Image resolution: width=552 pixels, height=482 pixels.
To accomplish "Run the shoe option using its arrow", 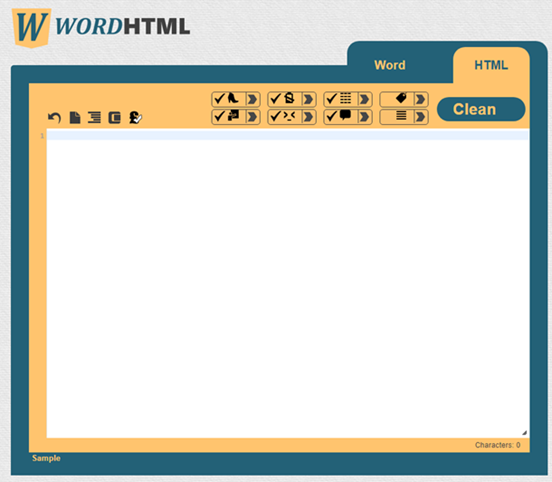I will click(x=252, y=99).
